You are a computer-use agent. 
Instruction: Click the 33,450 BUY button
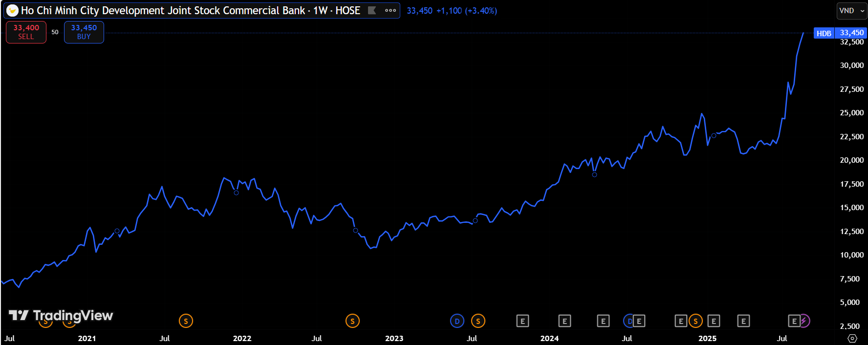click(84, 32)
